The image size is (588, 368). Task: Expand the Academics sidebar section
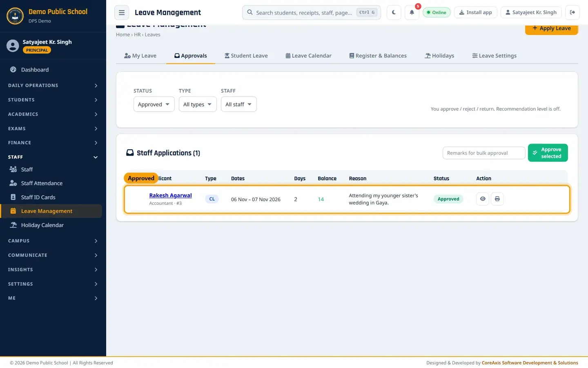[x=53, y=114]
